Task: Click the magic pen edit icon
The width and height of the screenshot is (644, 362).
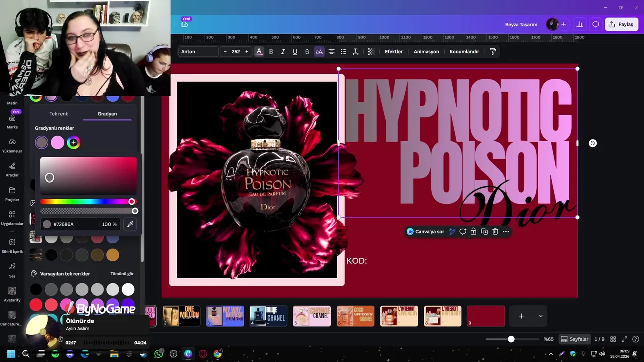Action: 452,232
